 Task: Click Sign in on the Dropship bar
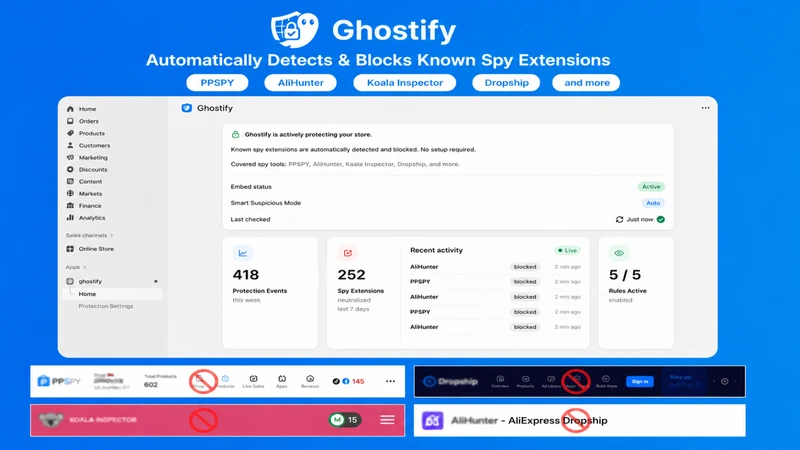640,381
